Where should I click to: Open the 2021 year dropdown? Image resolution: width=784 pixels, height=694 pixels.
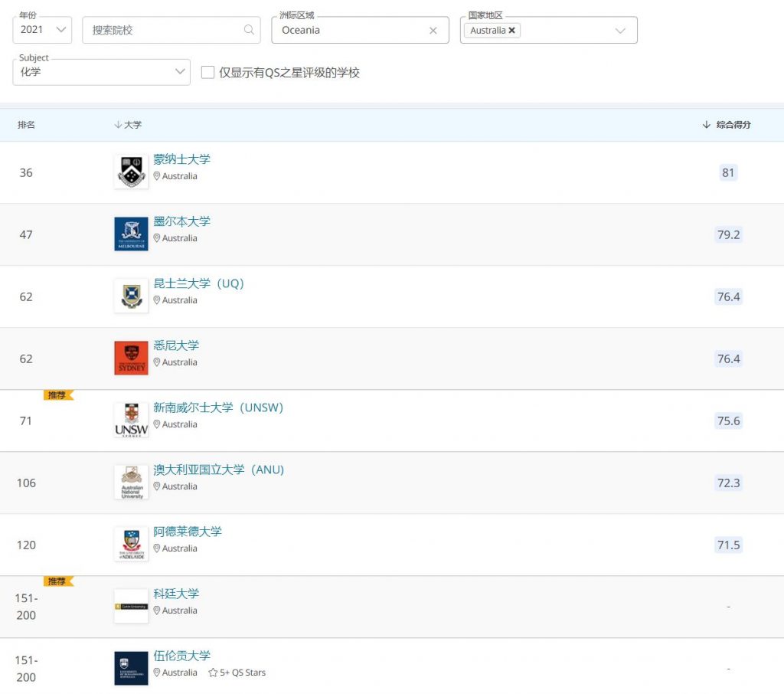(42, 30)
